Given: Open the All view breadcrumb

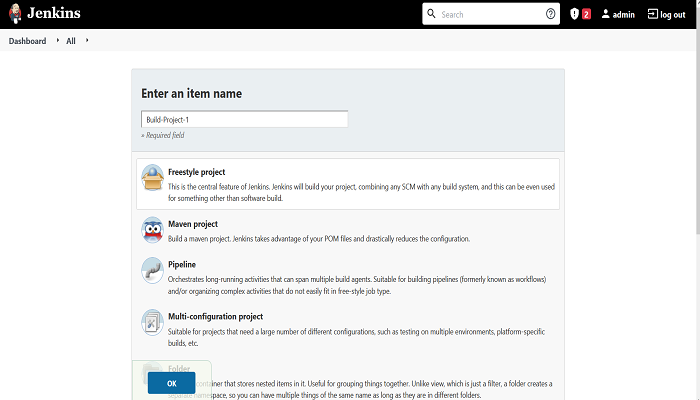Looking at the screenshot, I should tap(71, 41).
